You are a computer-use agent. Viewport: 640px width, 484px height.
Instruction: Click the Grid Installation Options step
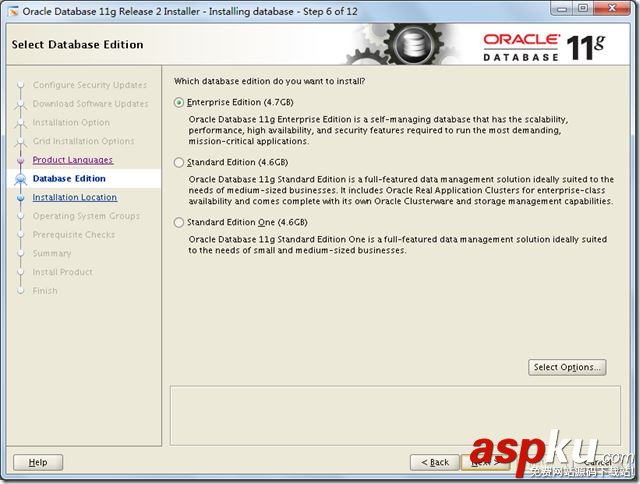pos(84,141)
